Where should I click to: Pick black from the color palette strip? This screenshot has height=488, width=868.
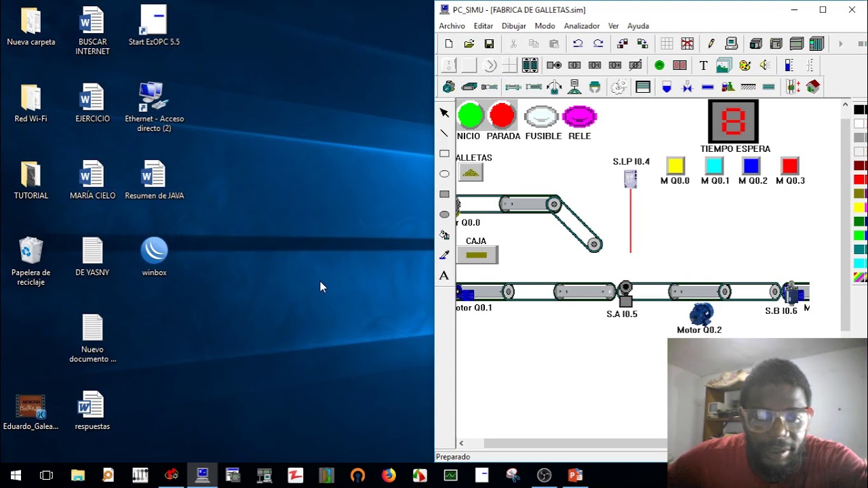(x=860, y=110)
